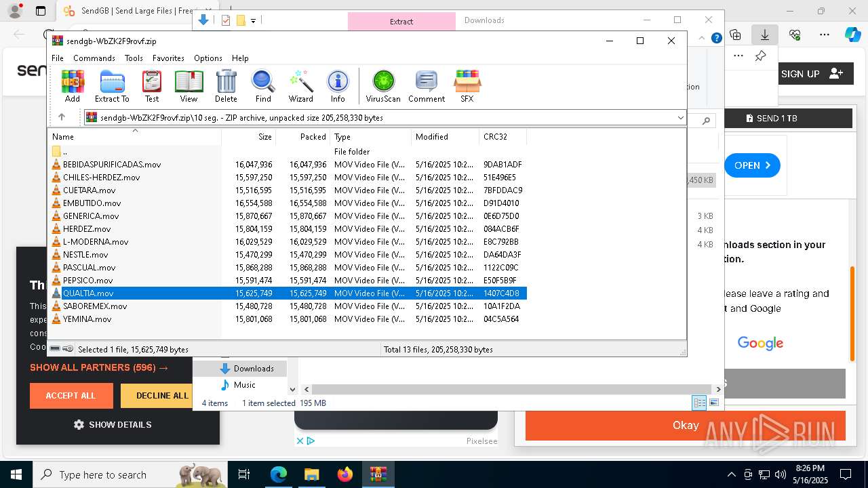Select BEBIDASPURIFICADAS.mov file
The width and height of the screenshot is (868, 488).
(x=112, y=165)
